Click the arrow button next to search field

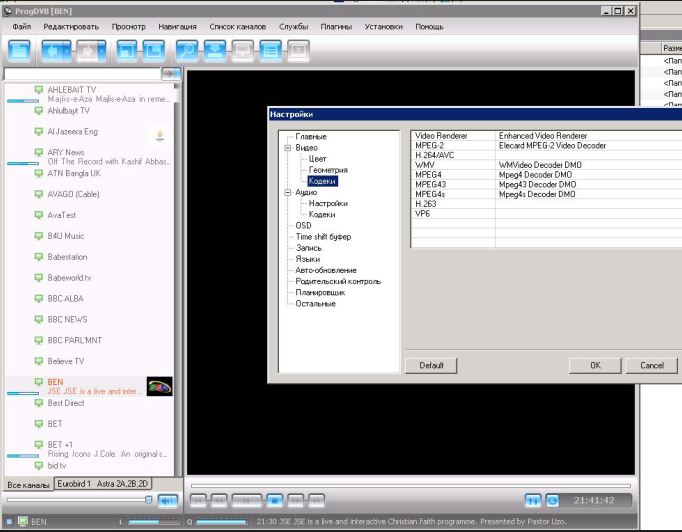click(171, 74)
